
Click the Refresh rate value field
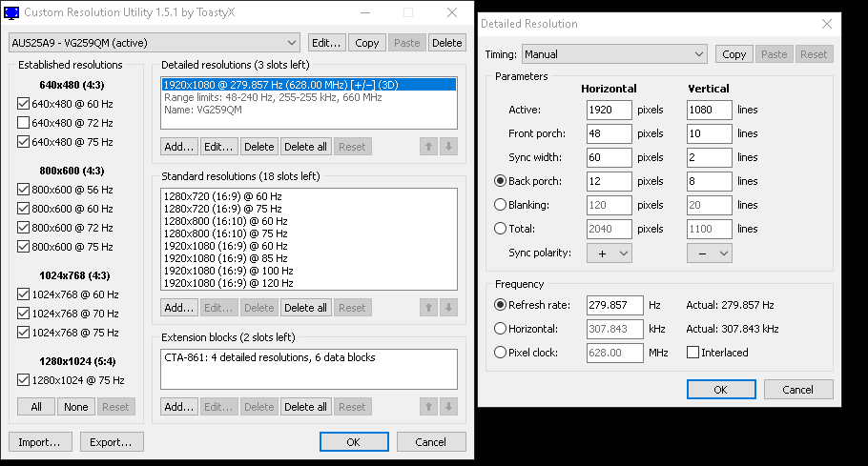click(x=614, y=305)
